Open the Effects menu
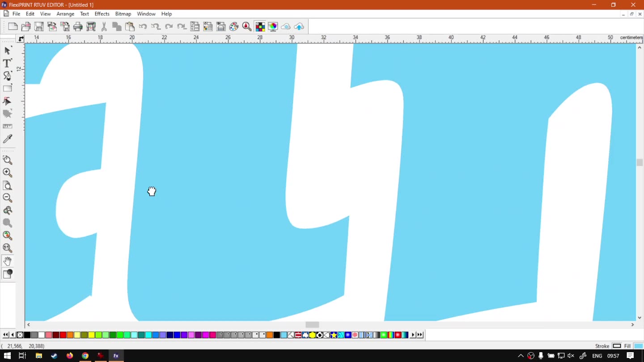The image size is (644, 362). [x=102, y=14]
